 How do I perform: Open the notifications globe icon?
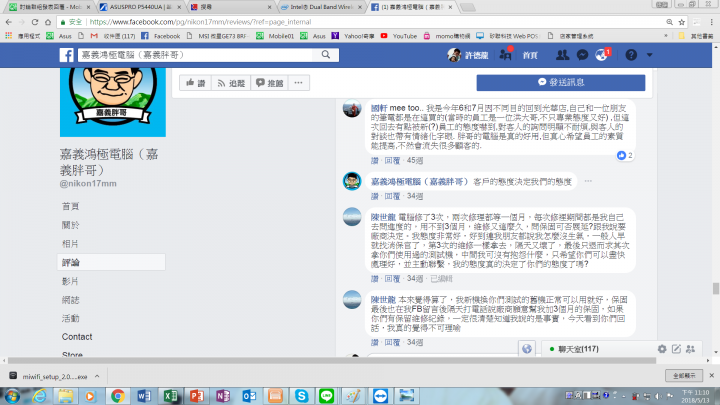tap(601, 55)
